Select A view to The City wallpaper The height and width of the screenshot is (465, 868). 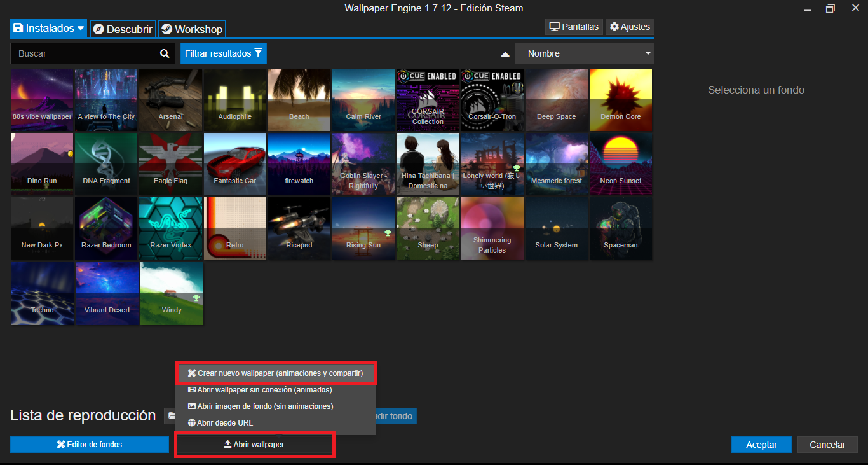tap(107, 101)
